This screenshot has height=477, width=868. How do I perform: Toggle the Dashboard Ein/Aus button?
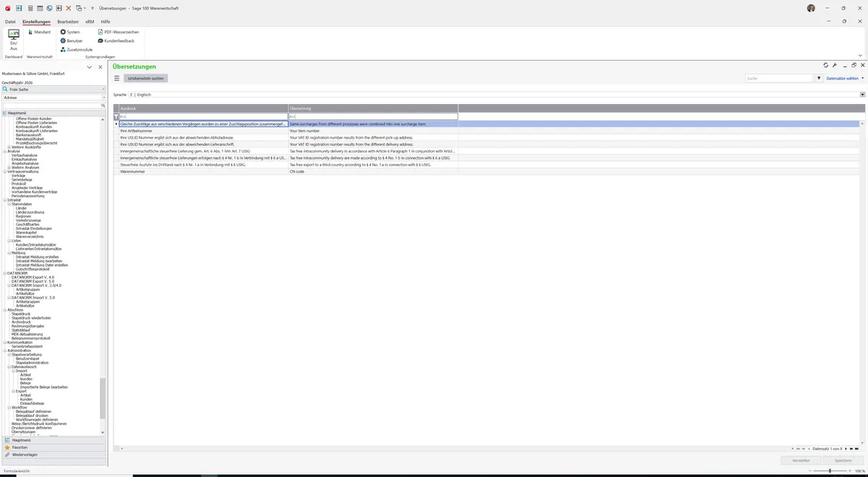click(x=14, y=40)
